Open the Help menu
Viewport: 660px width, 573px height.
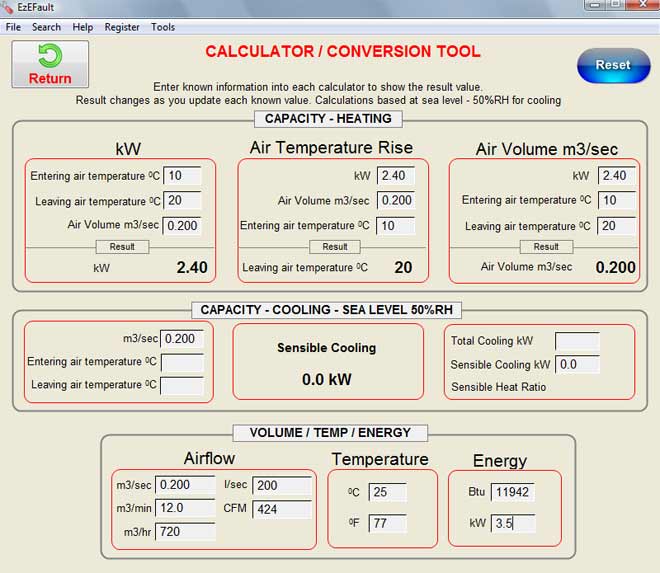click(x=83, y=27)
